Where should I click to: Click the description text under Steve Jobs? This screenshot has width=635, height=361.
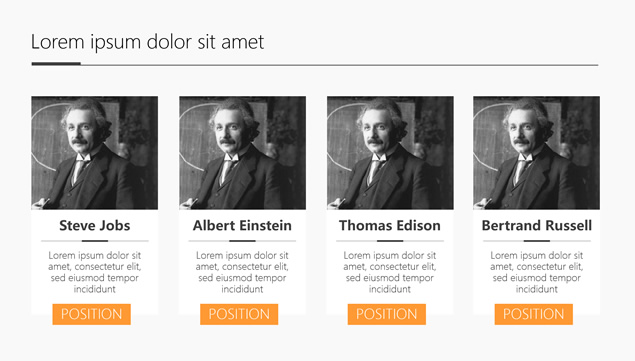tap(95, 272)
